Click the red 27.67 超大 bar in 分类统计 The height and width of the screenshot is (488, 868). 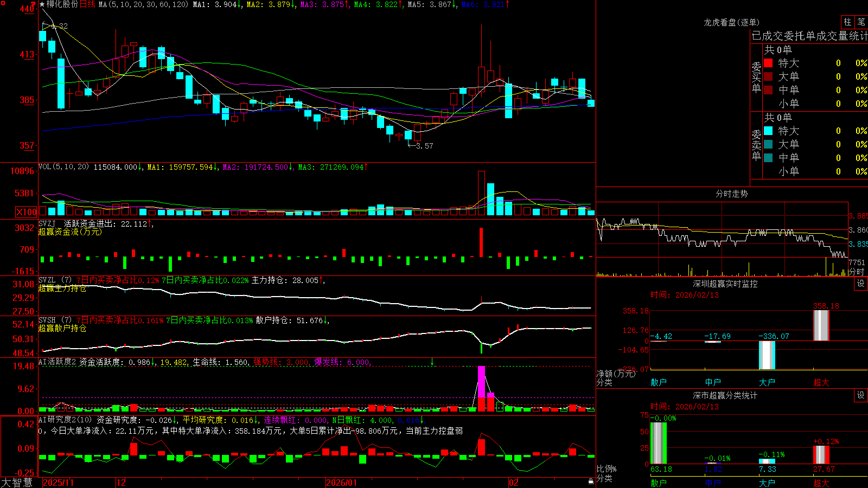[x=821, y=454]
